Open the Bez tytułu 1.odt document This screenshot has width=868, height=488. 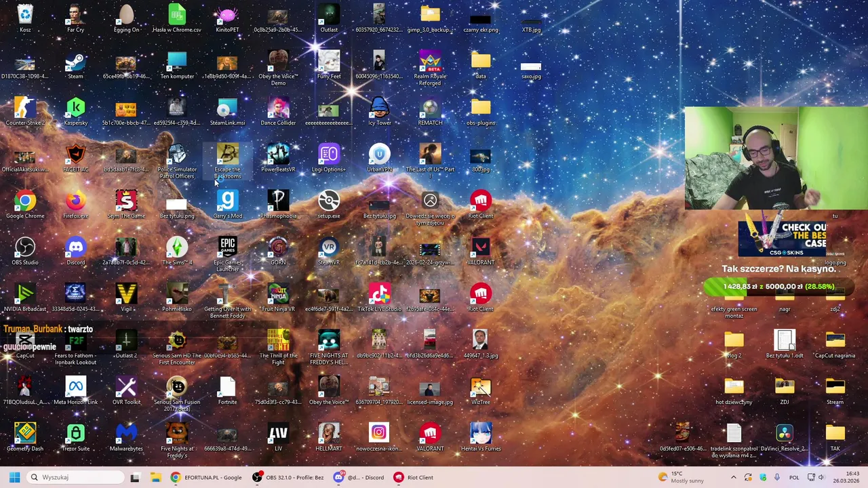785,345
